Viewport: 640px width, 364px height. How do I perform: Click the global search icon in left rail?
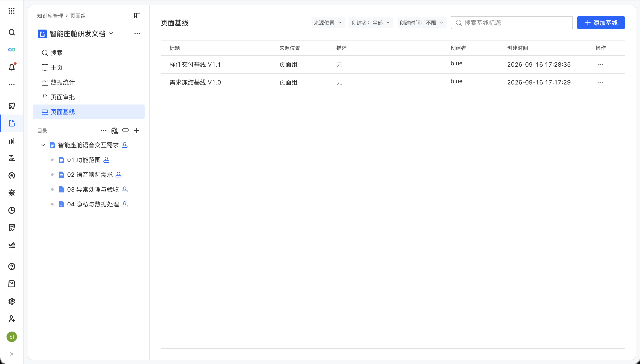point(12,32)
